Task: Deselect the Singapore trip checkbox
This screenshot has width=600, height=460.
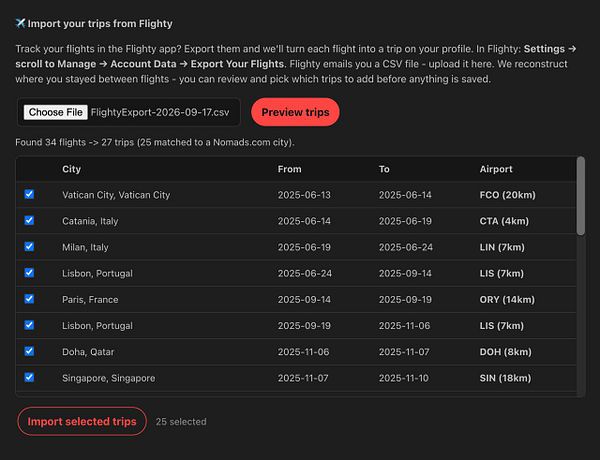Action: coord(29,377)
